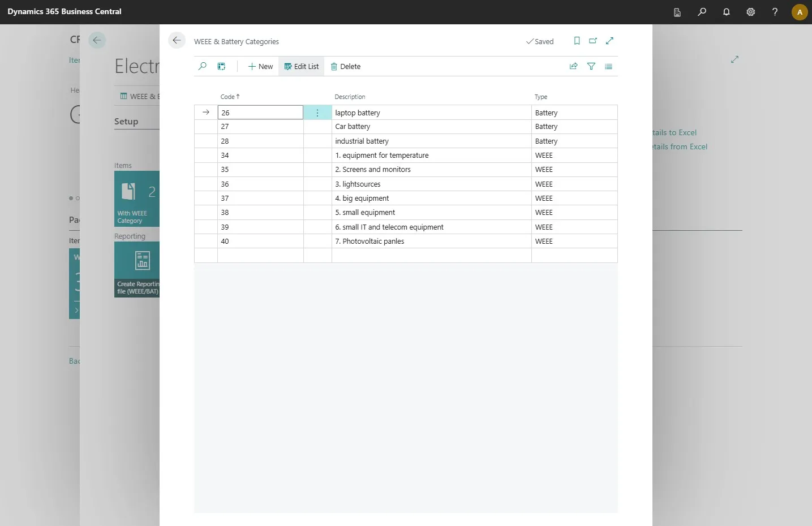Select code 38 cell
This screenshot has height=526, width=812.
click(x=260, y=213)
